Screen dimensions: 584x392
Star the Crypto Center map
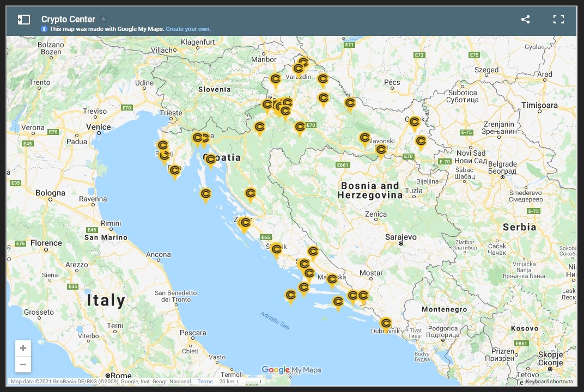pos(104,19)
